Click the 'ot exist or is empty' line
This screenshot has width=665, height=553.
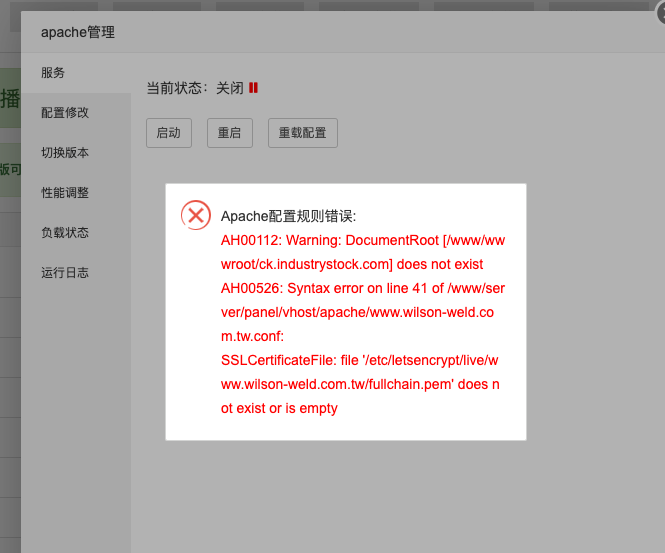pos(279,408)
